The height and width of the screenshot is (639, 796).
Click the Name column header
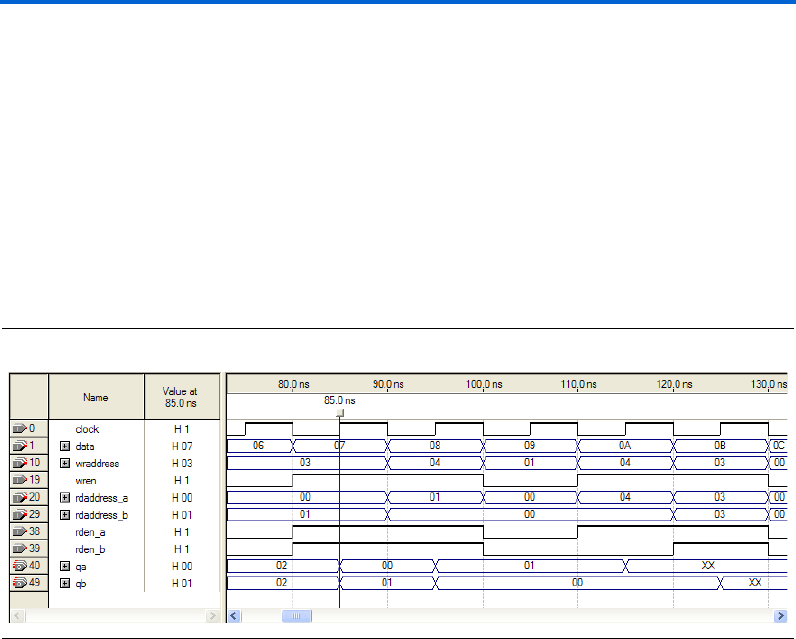95,397
